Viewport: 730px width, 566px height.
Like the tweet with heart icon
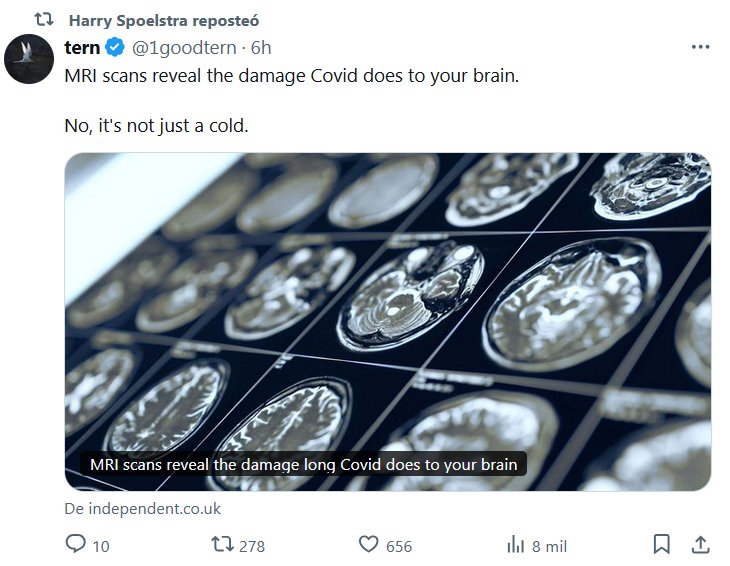[x=369, y=545]
